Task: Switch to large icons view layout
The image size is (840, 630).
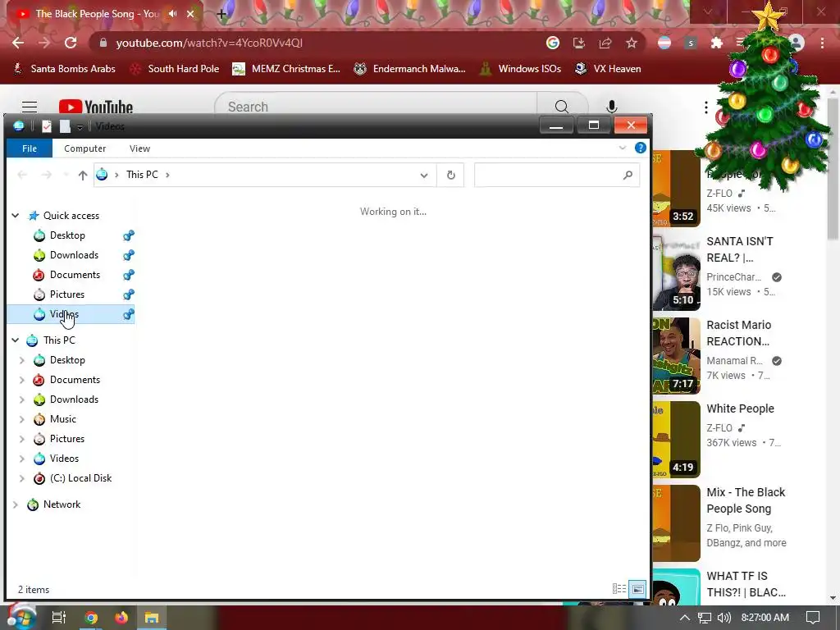Action: tap(637, 589)
